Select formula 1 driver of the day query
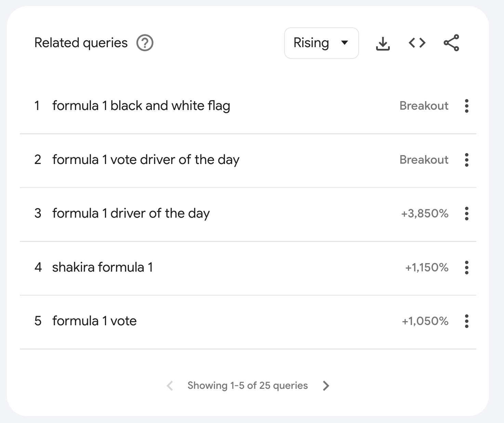504x423 pixels. 131,214
